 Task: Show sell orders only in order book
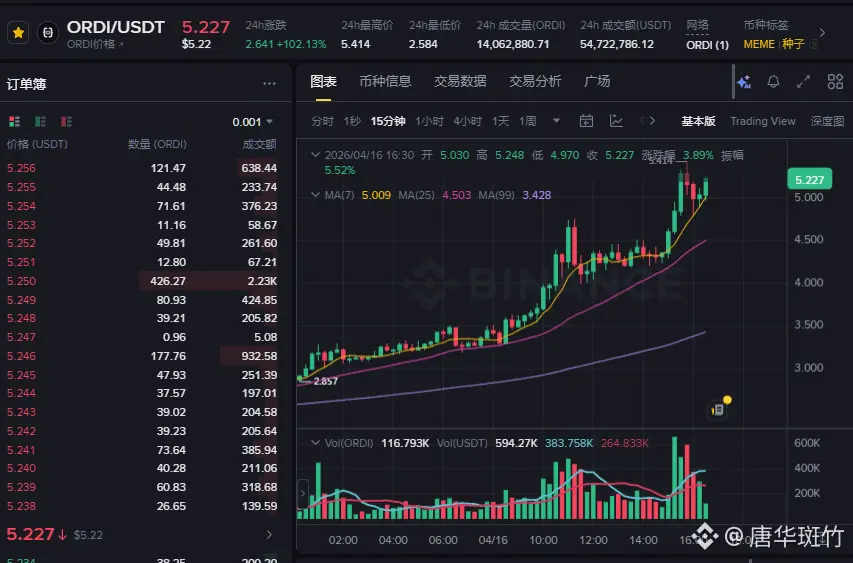click(x=66, y=121)
